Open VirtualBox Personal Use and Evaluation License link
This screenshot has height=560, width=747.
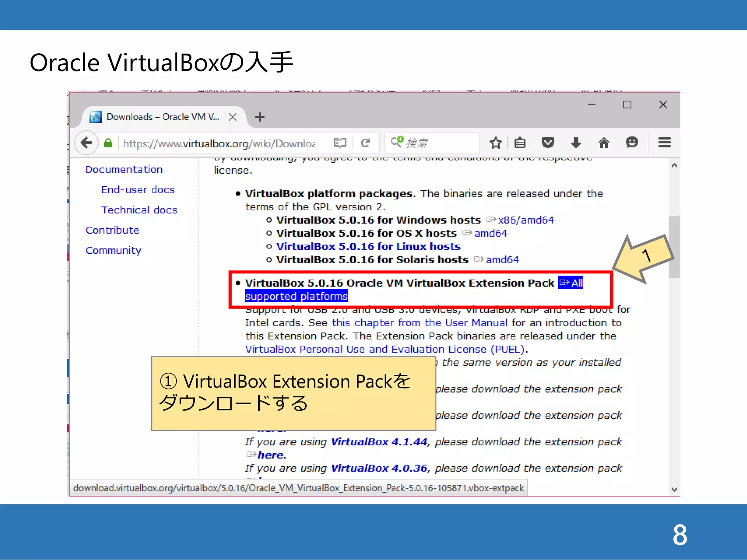[x=385, y=349]
